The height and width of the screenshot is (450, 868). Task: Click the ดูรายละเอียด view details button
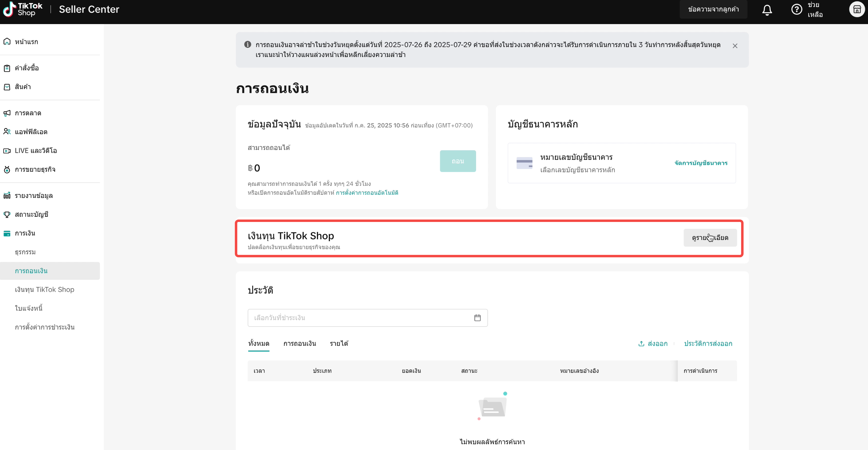click(710, 238)
